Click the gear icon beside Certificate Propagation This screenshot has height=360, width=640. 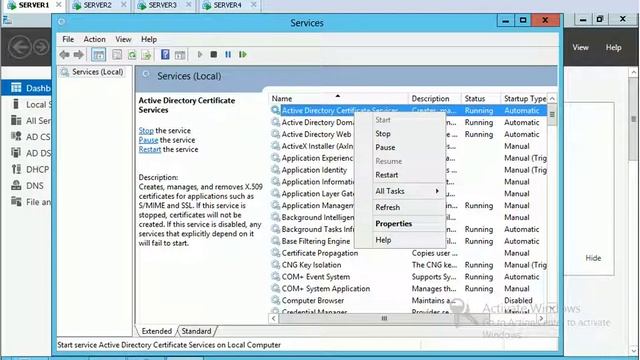(276, 253)
